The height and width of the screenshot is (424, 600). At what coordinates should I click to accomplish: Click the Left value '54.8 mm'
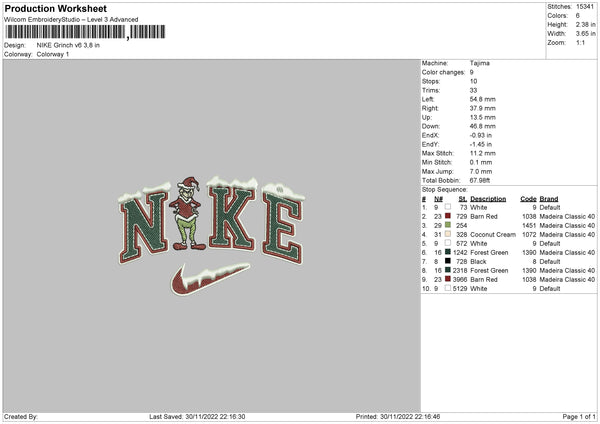pos(483,99)
